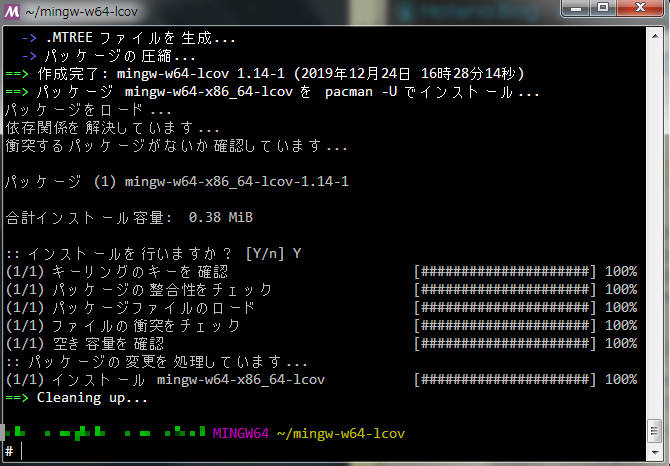Click the MSYS2 'M' icon in title bar
670x466 pixels.
click(12, 12)
